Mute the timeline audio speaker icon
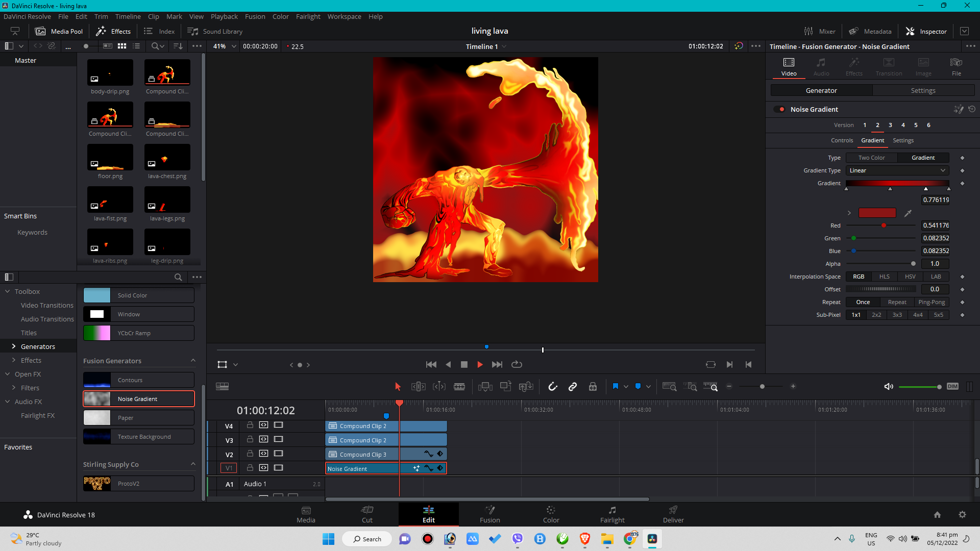 tap(889, 386)
